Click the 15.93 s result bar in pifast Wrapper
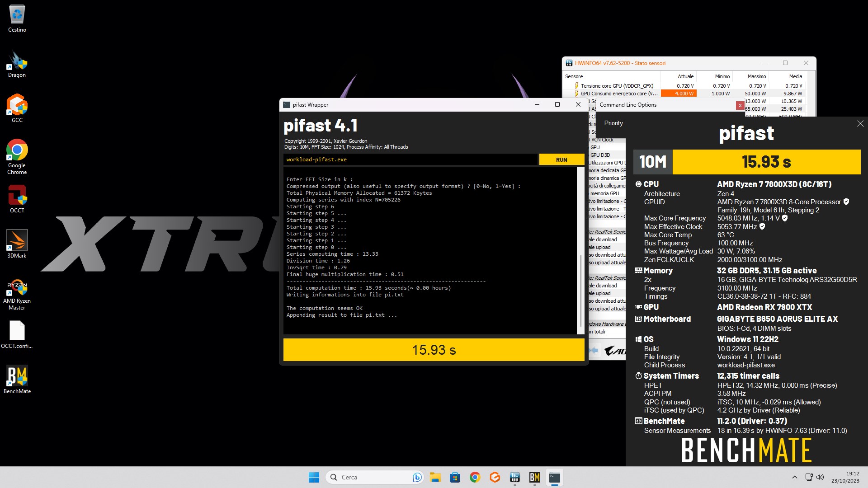Image resolution: width=868 pixels, height=488 pixels. pyautogui.click(x=434, y=350)
